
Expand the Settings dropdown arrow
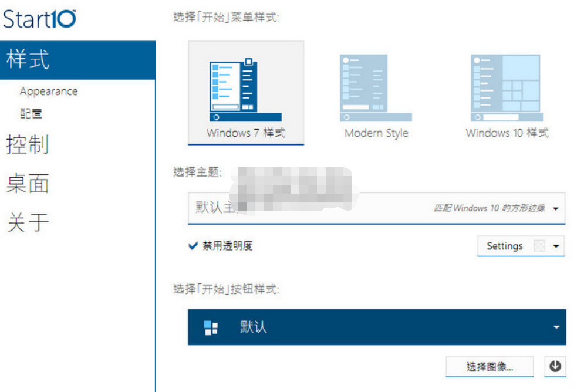556,246
